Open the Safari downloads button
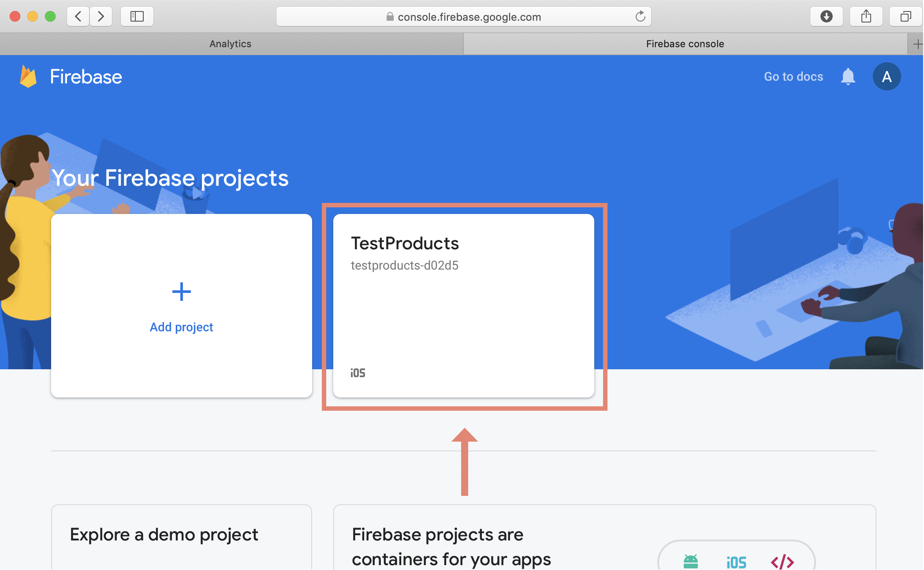 (827, 17)
